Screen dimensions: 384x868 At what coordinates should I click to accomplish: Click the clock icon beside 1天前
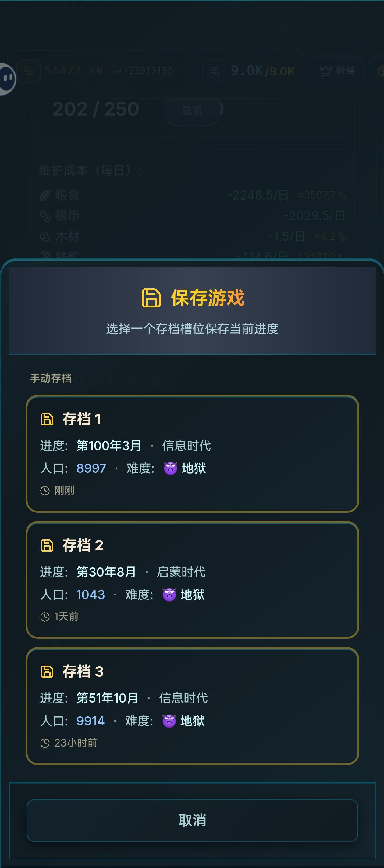coord(45,617)
